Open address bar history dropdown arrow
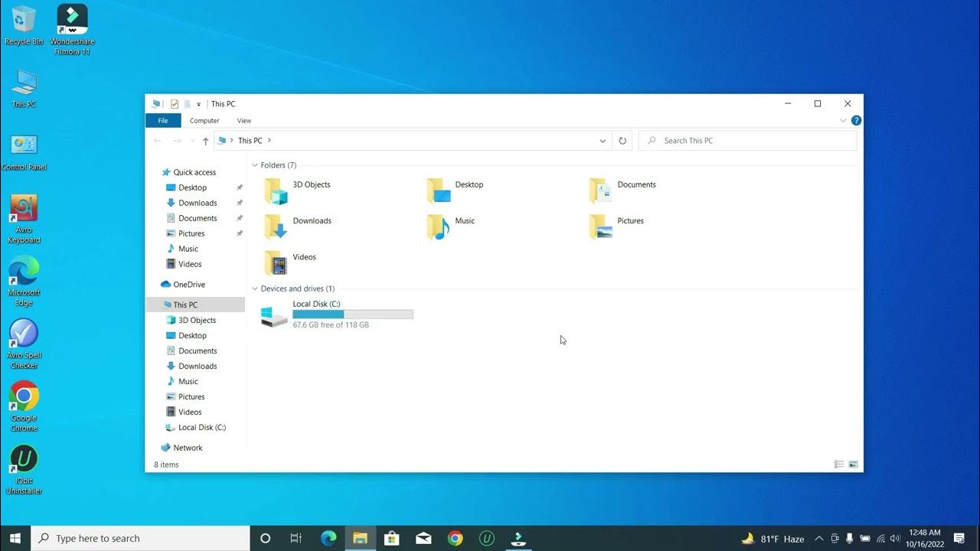The image size is (980, 551). tap(603, 141)
